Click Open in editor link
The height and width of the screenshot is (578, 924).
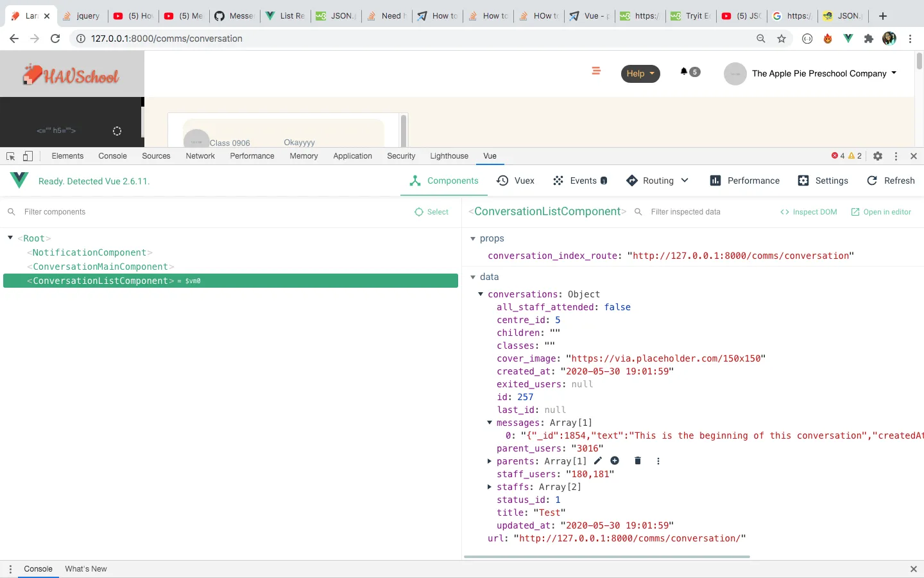tap(881, 212)
